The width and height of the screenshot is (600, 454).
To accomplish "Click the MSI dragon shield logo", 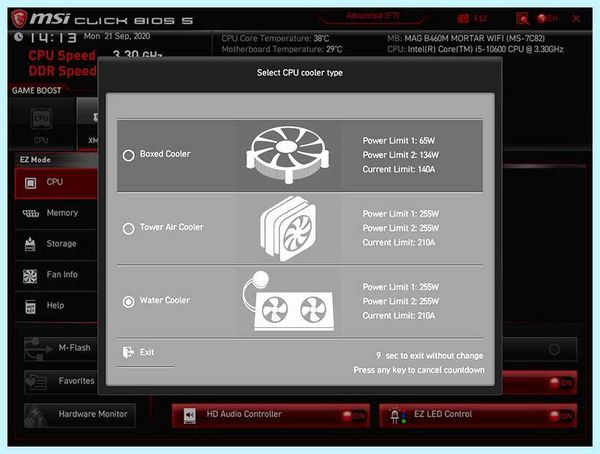I will pos(19,18).
